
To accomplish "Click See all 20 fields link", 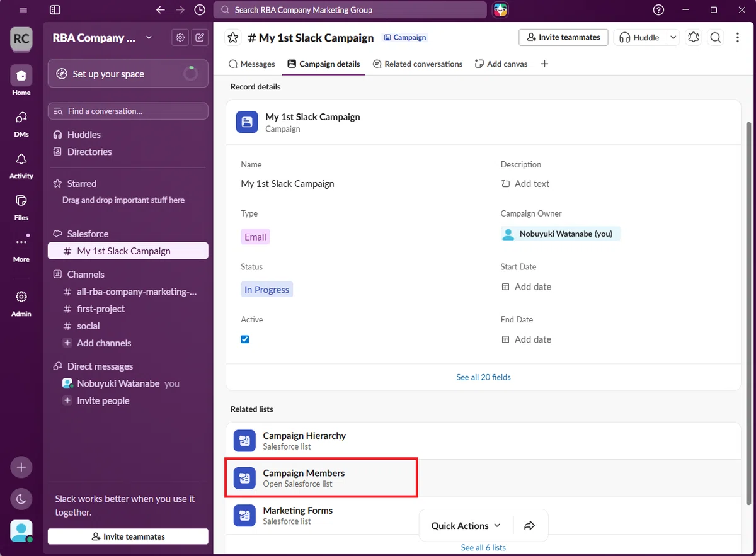I will coord(483,377).
